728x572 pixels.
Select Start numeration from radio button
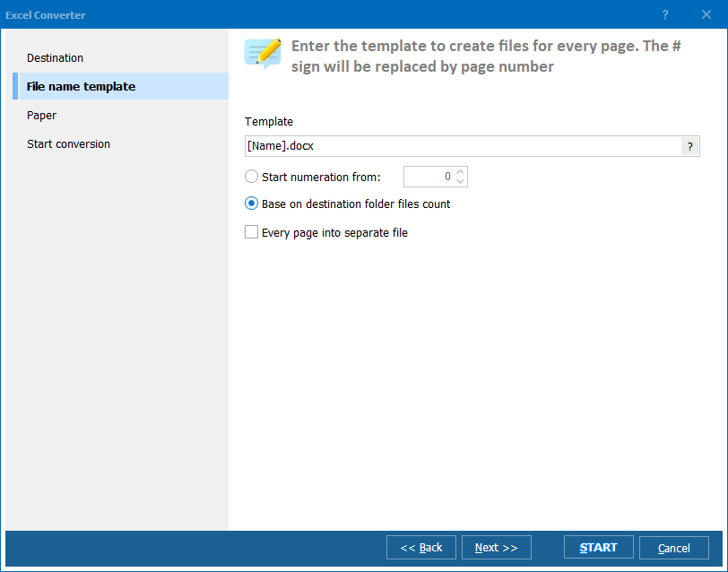coord(251,177)
